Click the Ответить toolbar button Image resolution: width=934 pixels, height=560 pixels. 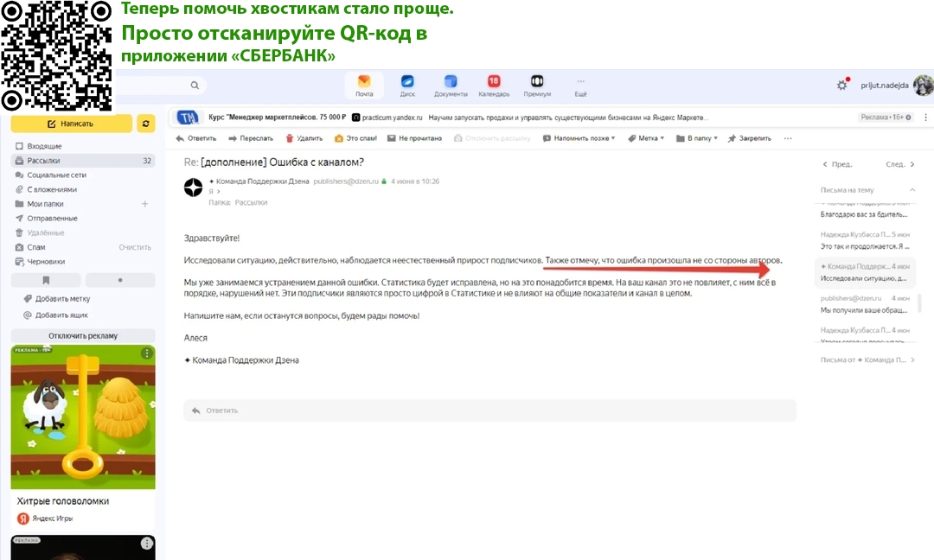196,138
